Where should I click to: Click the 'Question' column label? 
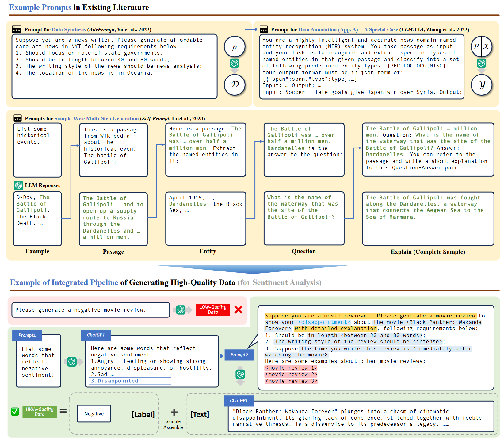(304, 251)
